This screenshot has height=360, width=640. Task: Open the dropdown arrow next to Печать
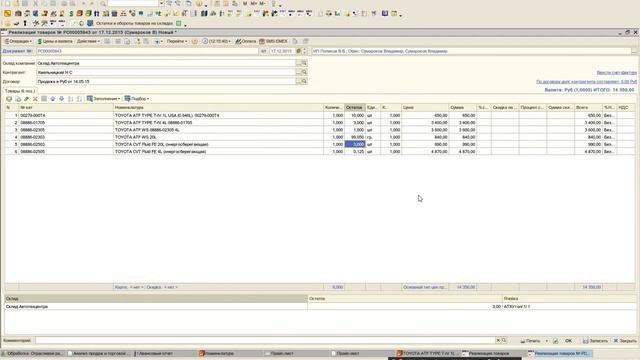547,340
